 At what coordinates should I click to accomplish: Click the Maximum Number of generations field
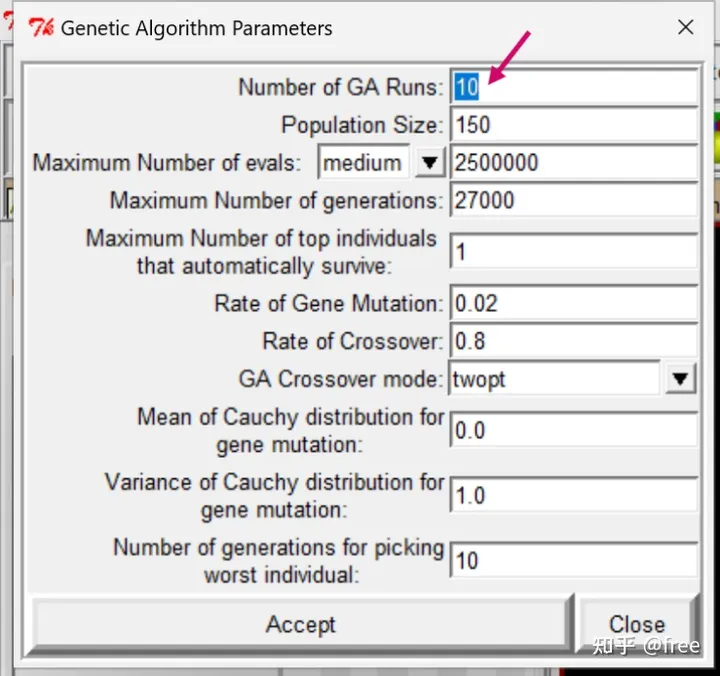(573, 200)
